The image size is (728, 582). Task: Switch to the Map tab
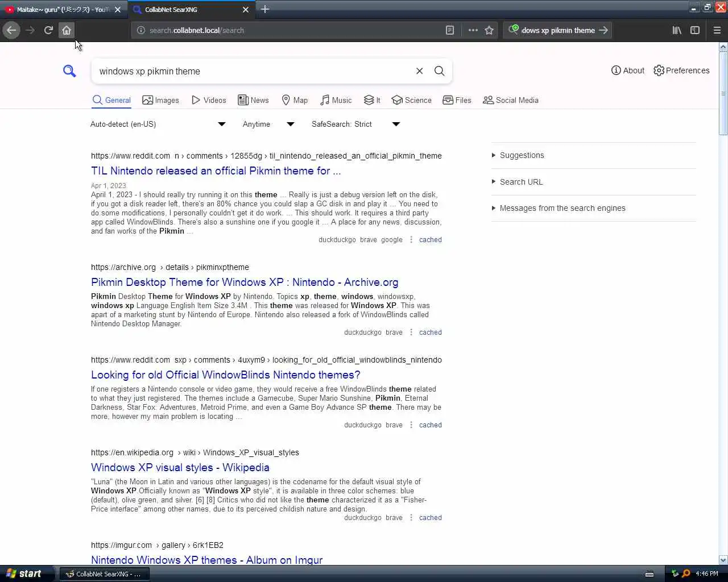coord(295,100)
